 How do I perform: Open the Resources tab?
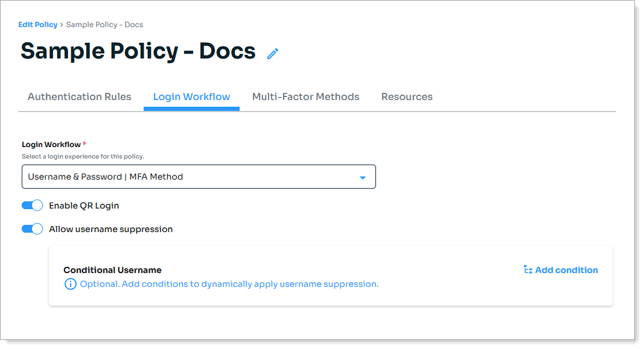[407, 96]
